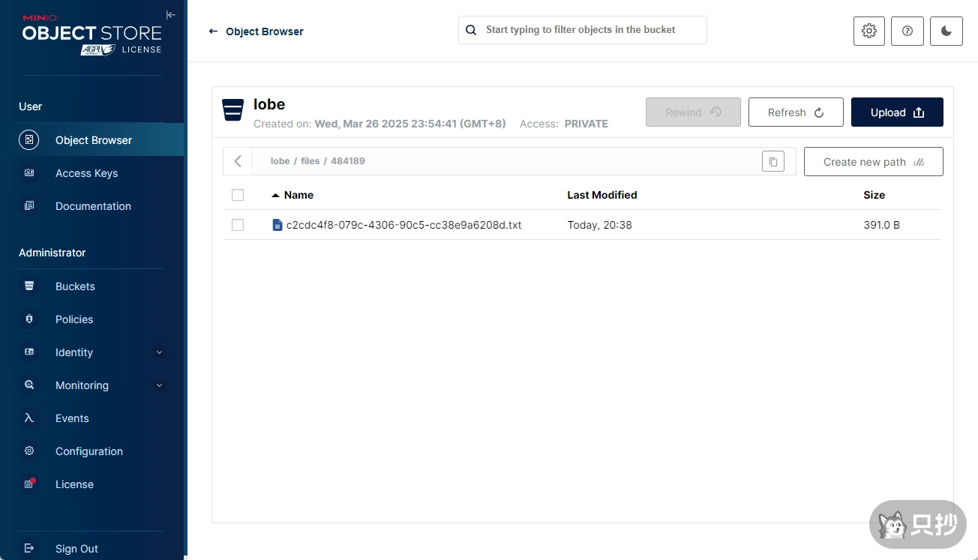Check the box for the c2cdc4f8 txt file
This screenshot has width=978, height=560.
[x=238, y=225]
